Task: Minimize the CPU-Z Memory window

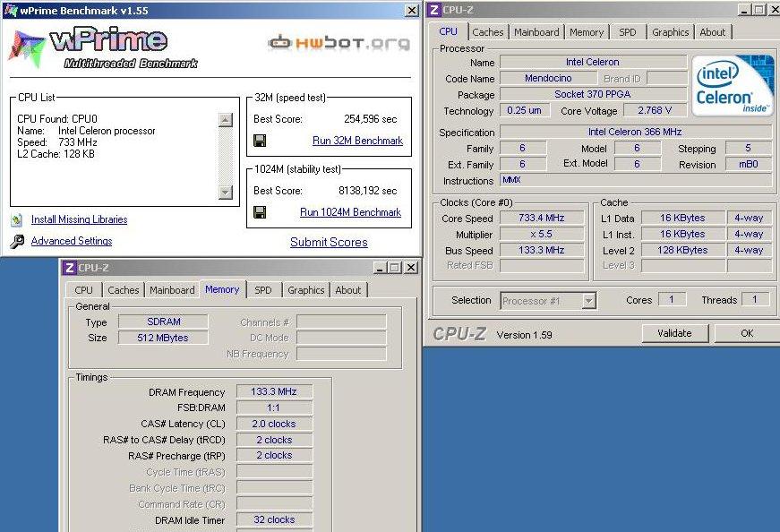Action: [381, 268]
